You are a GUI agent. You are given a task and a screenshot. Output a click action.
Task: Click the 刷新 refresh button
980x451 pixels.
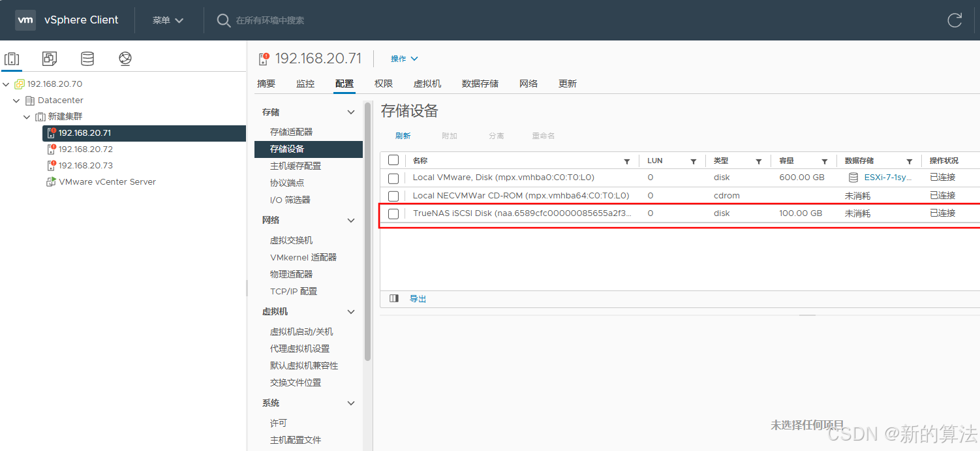coord(403,136)
